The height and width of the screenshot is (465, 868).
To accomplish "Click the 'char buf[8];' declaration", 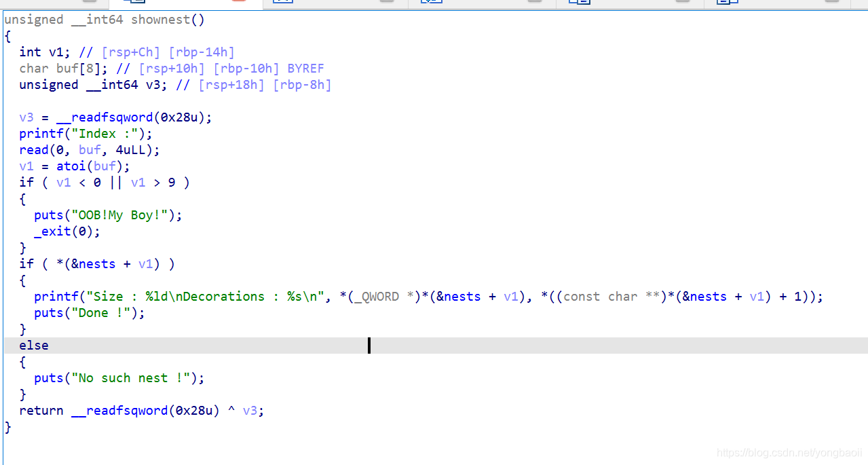I will (64, 69).
